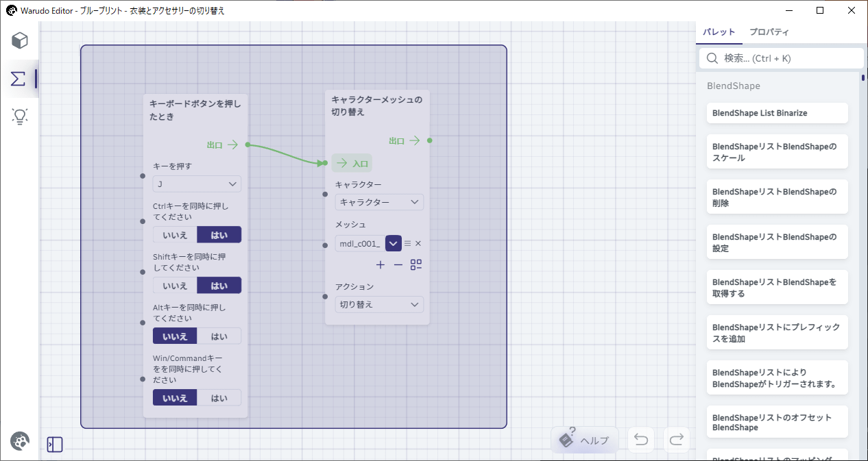This screenshot has height=461, width=868.
Task: Toggle the side panel collapse icon
Action: click(x=55, y=445)
